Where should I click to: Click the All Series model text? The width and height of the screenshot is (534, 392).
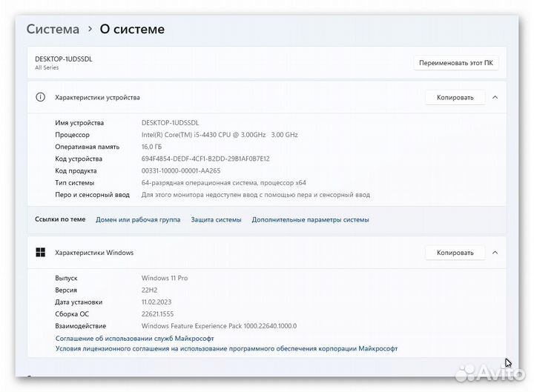tap(47, 67)
